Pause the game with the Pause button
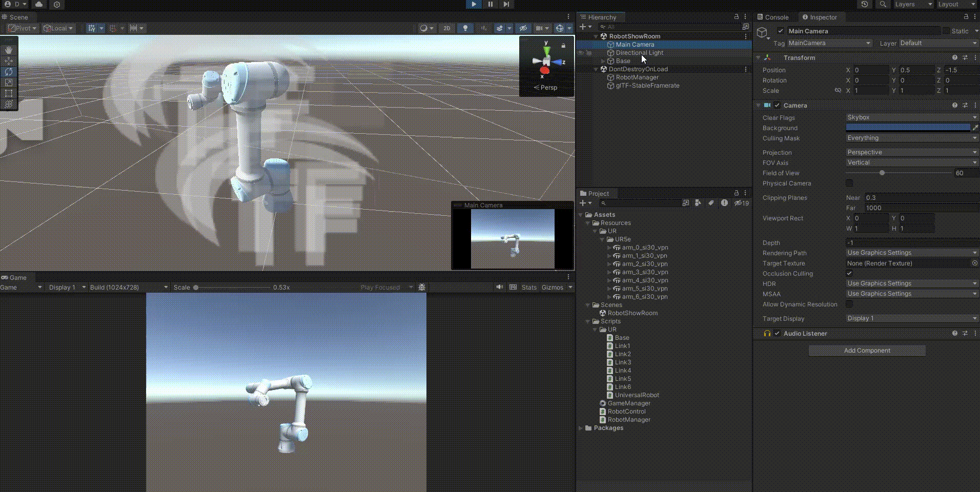 point(490,5)
